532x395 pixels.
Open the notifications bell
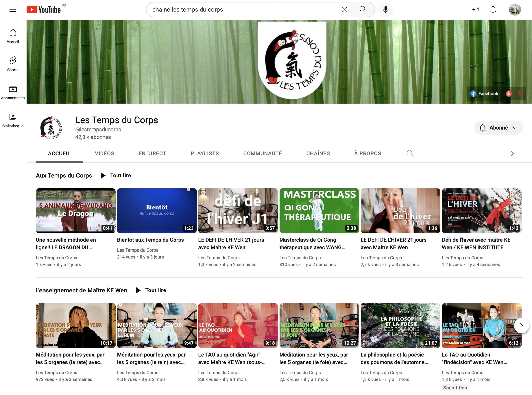(x=493, y=9)
